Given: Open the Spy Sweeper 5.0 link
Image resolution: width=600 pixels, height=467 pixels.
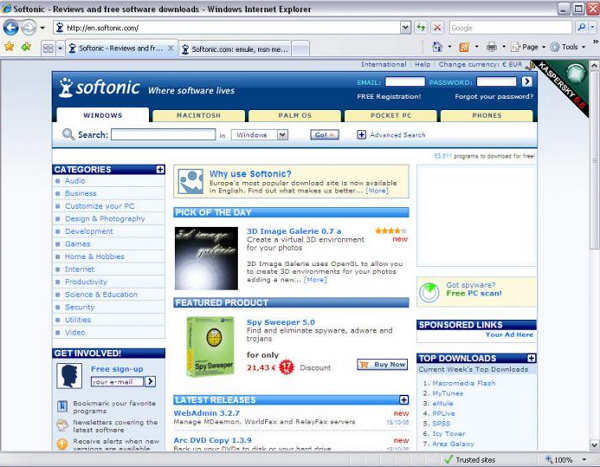Looking at the screenshot, I should pos(280,322).
